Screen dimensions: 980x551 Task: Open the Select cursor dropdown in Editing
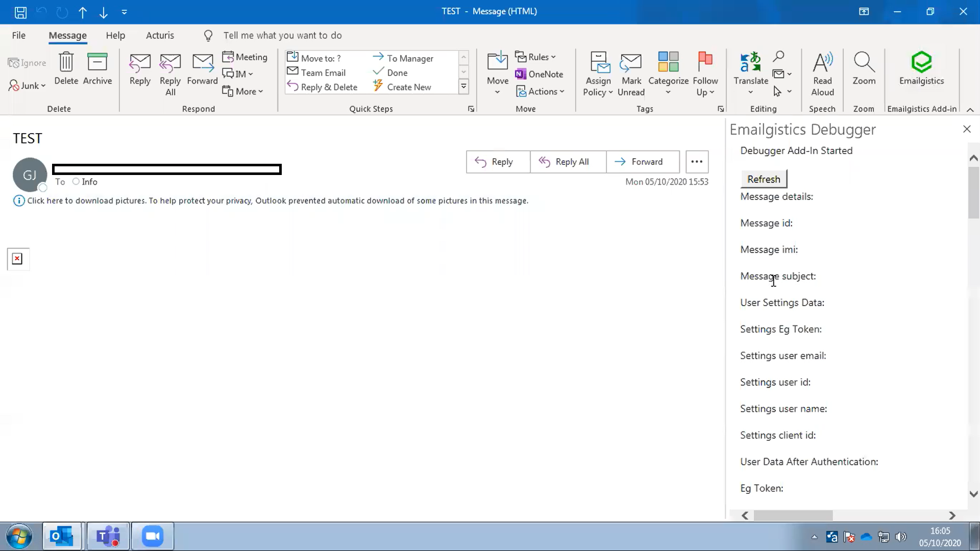(782, 91)
